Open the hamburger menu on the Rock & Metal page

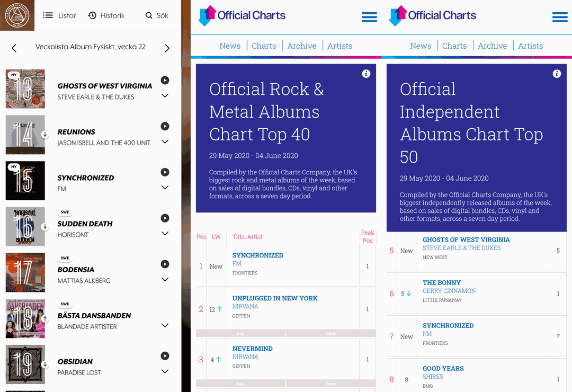click(x=369, y=16)
